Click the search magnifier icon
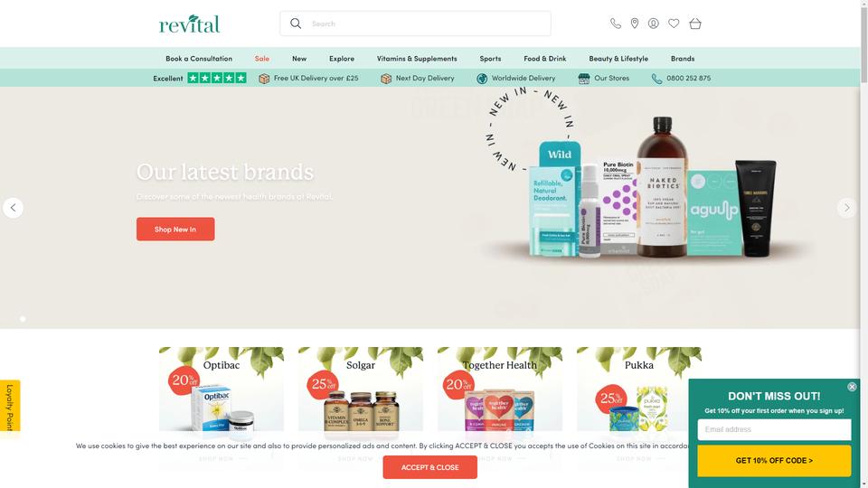Image resolution: width=868 pixels, height=488 pixels. (296, 23)
